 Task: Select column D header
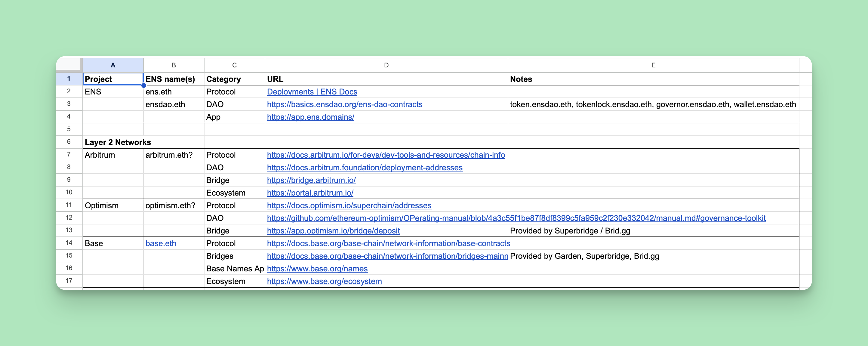pyautogui.click(x=386, y=65)
